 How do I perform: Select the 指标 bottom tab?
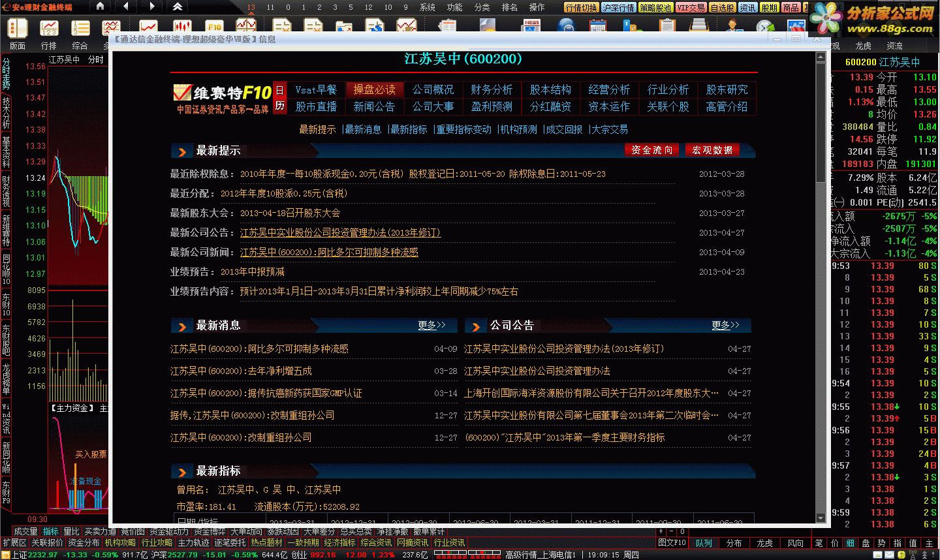tap(51, 532)
